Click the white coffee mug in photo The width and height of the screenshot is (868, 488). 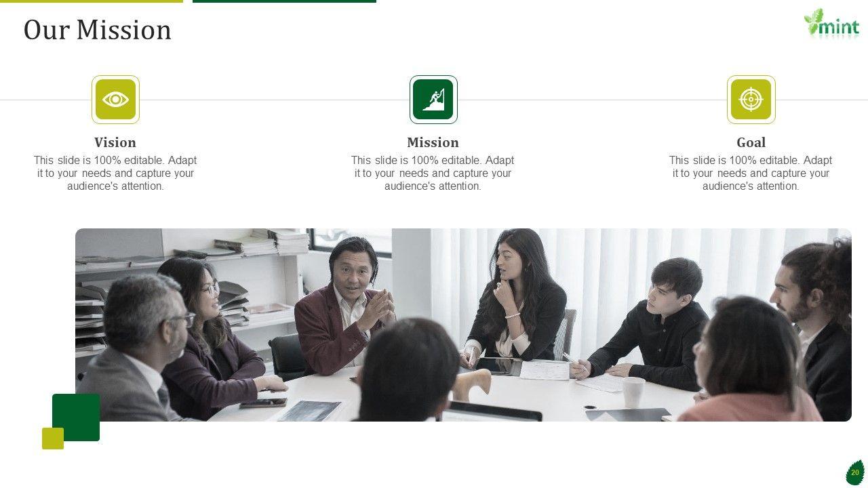(633, 392)
